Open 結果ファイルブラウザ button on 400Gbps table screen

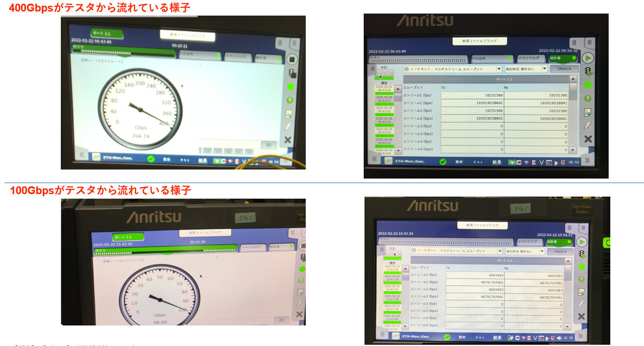[480, 41]
